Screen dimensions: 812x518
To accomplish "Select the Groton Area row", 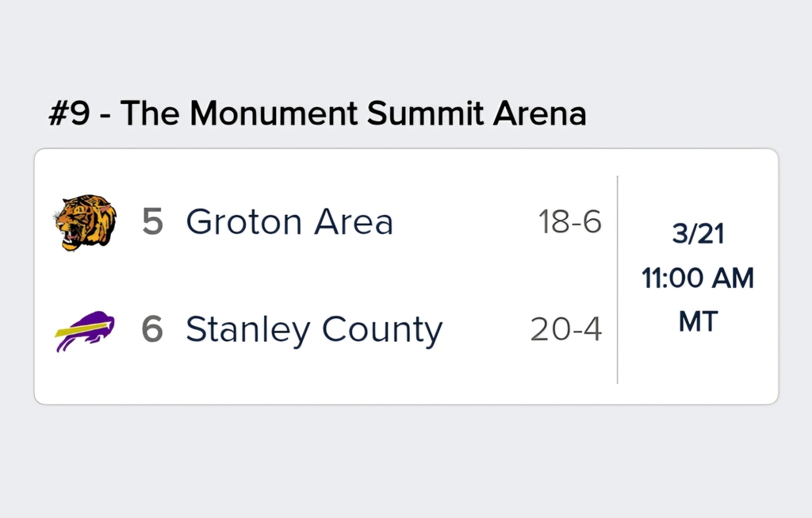I will [x=317, y=222].
